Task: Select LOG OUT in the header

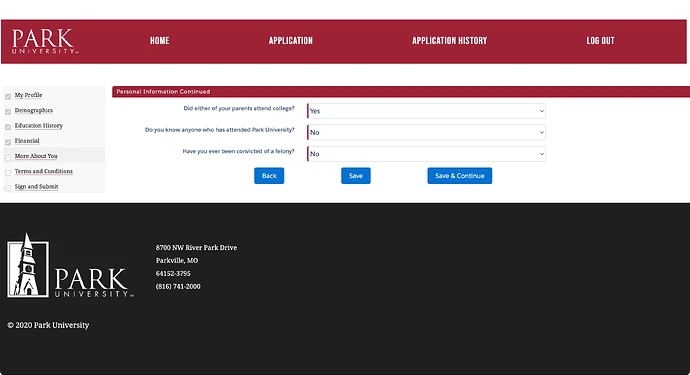Action: [x=600, y=40]
